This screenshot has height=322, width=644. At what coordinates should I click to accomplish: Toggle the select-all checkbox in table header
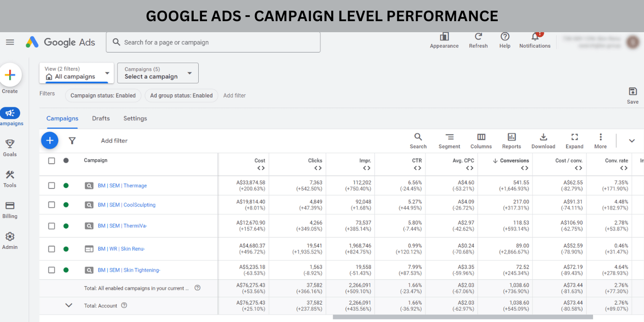click(52, 161)
